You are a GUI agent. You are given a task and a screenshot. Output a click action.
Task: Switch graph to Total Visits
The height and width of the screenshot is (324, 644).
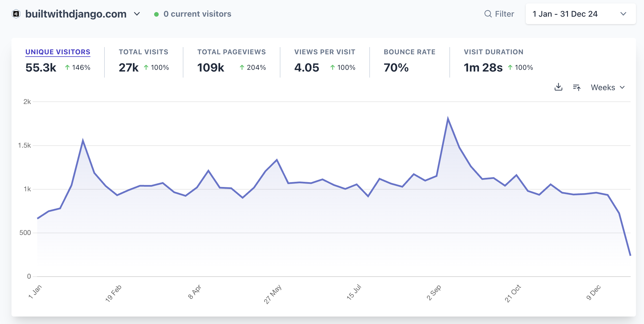pyautogui.click(x=143, y=52)
